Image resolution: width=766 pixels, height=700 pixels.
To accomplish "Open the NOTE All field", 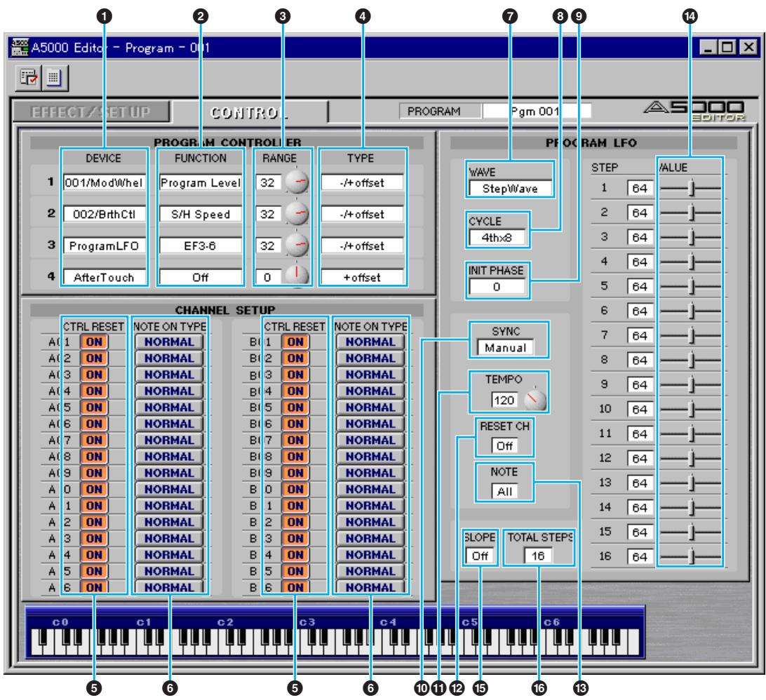I will [504, 492].
